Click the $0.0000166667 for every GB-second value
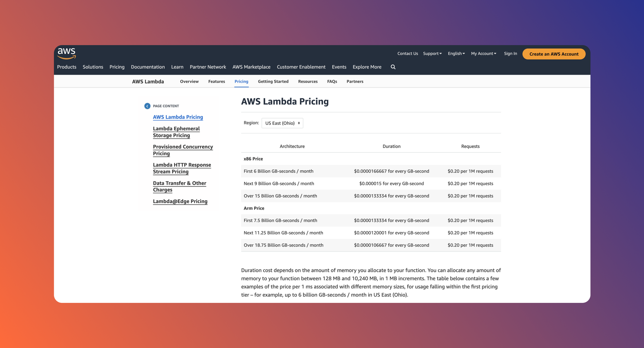Image resolution: width=644 pixels, height=348 pixels. click(x=392, y=171)
